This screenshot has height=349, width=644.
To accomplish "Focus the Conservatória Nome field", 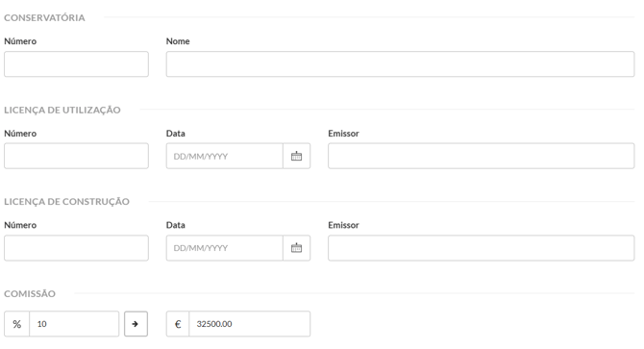I will [401, 64].
